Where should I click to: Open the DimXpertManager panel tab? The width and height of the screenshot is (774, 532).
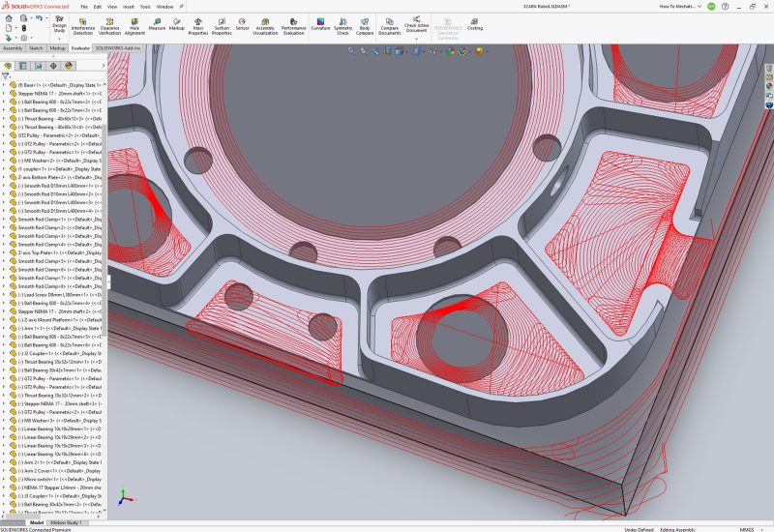coord(53,66)
